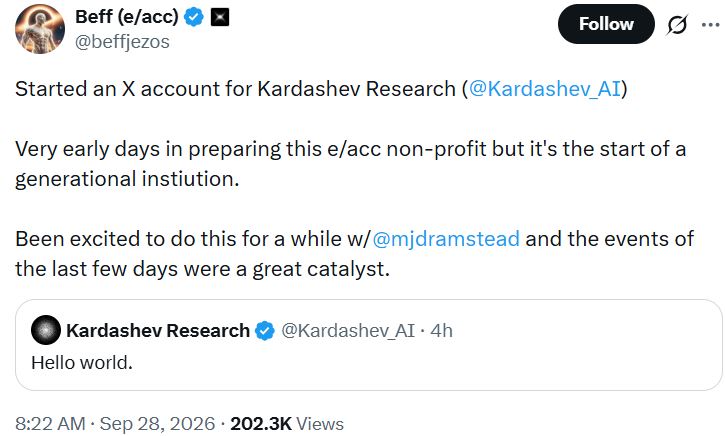725x436 pixels.
Task: Click the black square affiliate badge icon
Action: (220, 18)
